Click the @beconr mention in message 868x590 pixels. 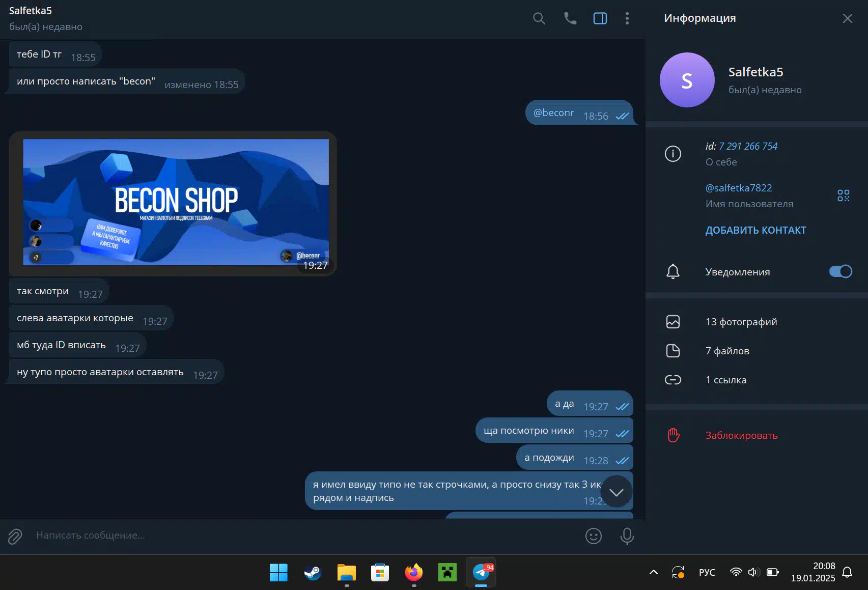[553, 113]
